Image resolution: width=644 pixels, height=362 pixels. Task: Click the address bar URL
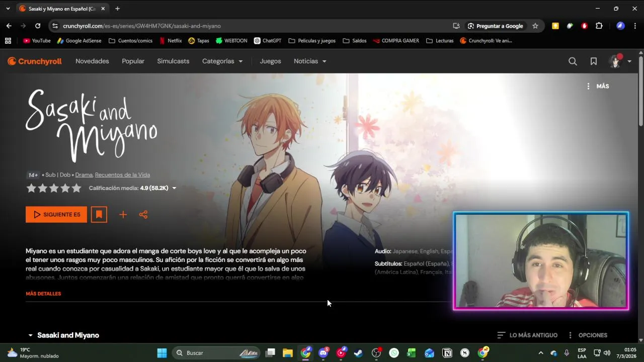pos(142,26)
